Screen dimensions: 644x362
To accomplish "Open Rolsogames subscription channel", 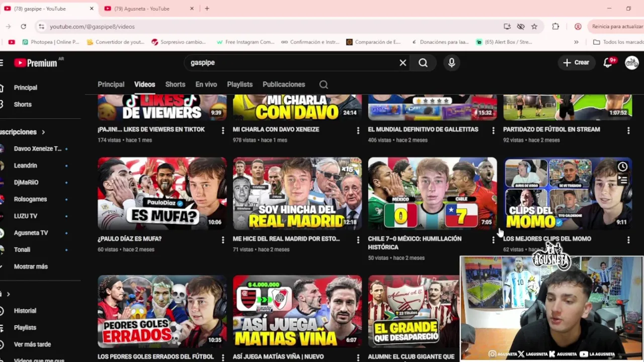I will (x=30, y=199).
